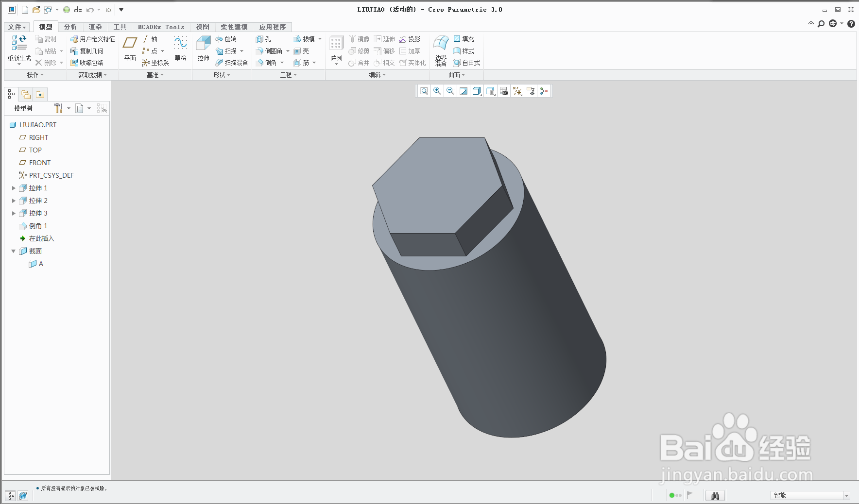Open the 智能 selection filter dropdown
The width and height of the screenshot is (859, 504).
point(846,495)
